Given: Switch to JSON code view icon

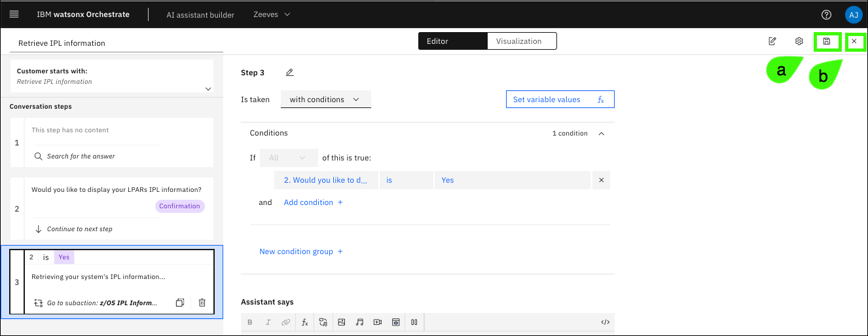Looking at the screenshot, I should click(605, 322).
